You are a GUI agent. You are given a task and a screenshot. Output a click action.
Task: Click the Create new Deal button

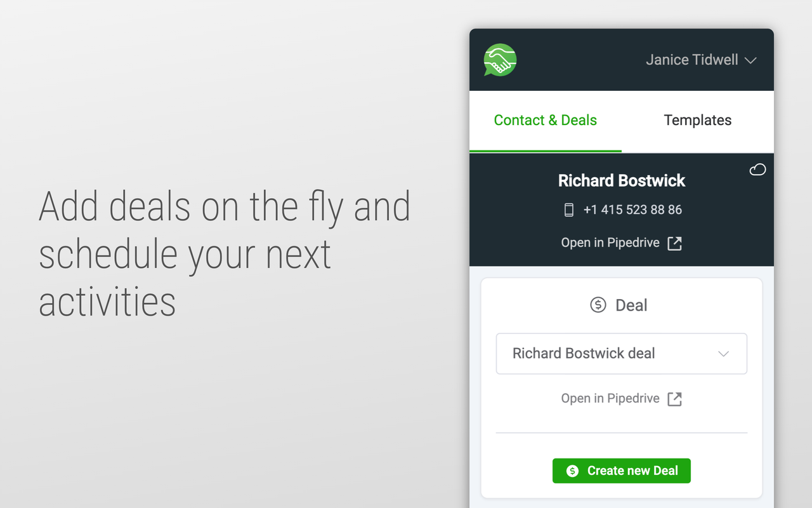coord(621,471)
